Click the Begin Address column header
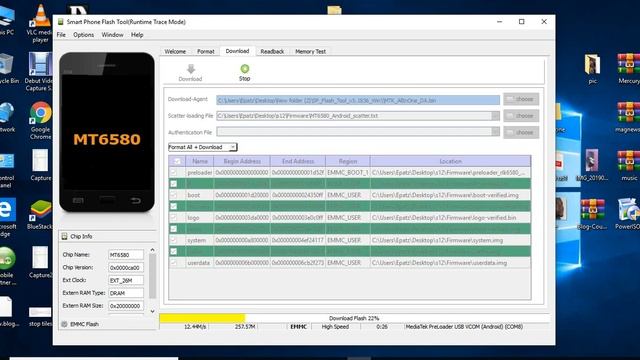This screenshot has height=360, width=640. (242, 161)
